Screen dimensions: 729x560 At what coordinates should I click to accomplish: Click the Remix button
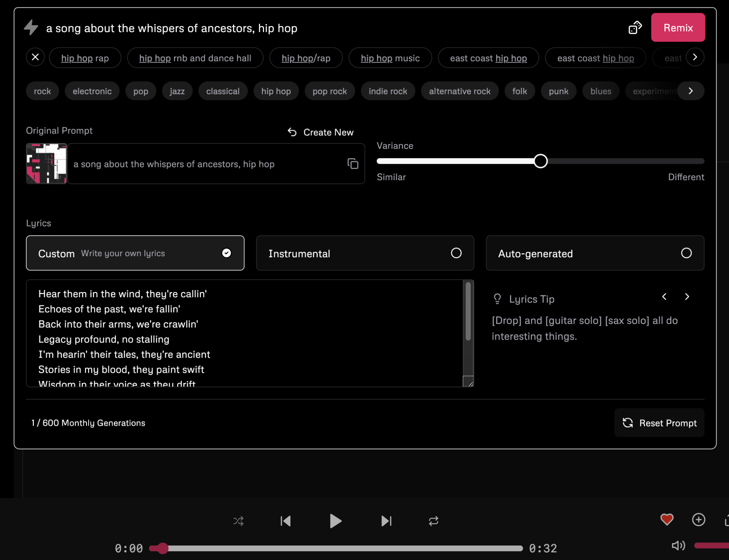point(678,28)
